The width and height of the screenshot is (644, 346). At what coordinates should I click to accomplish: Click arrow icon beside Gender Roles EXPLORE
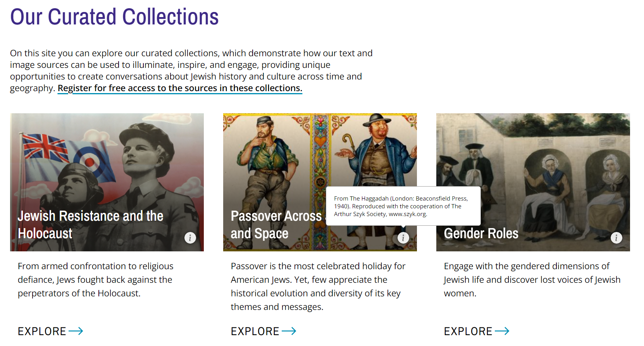502,331
